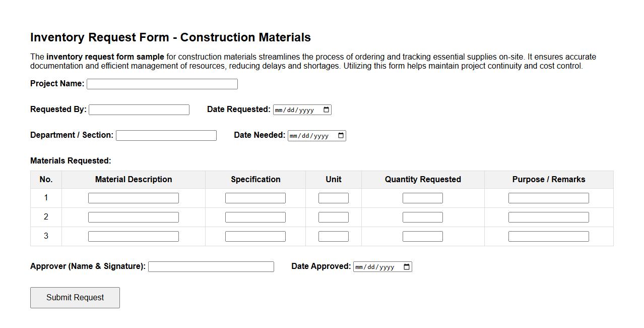The height and width of the screenshot is (328, 644).
Task: Open the Date Needed calendar picker
Action: (x=340, y=135)
